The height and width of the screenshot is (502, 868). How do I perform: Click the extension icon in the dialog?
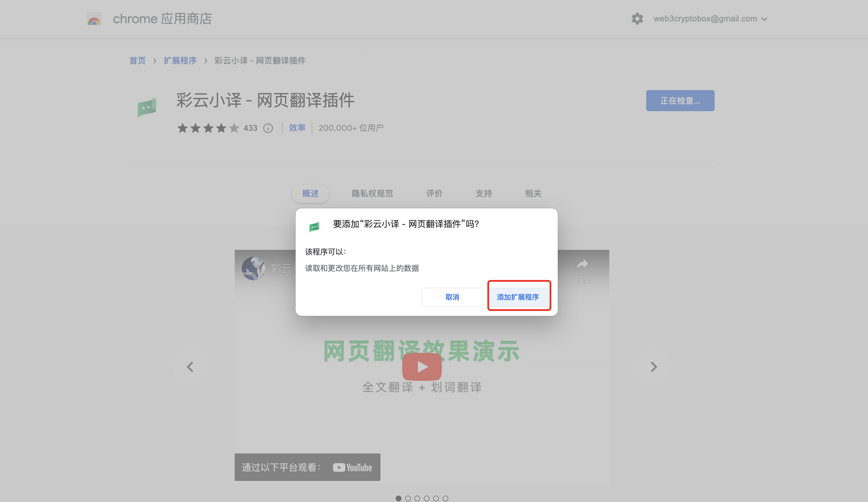coord(314,226)
